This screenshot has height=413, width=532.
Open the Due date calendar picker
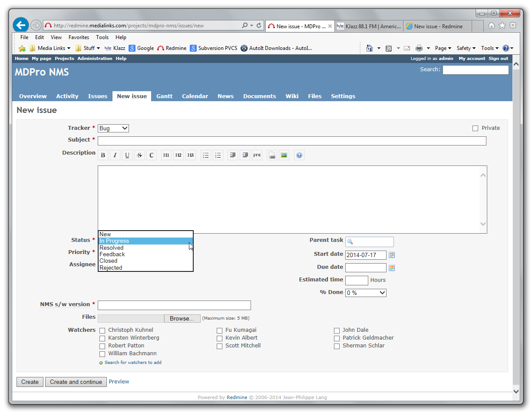(x=392, y=268)
